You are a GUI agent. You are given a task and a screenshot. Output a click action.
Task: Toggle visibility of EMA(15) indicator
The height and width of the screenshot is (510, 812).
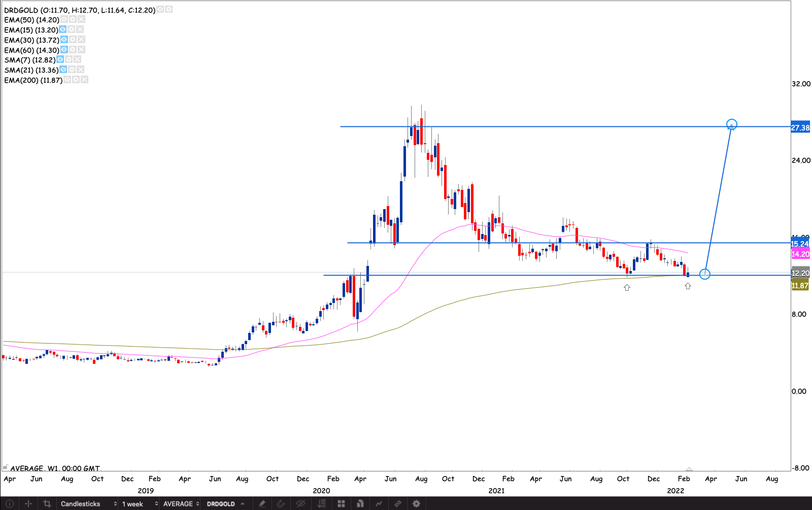[63, 29]
